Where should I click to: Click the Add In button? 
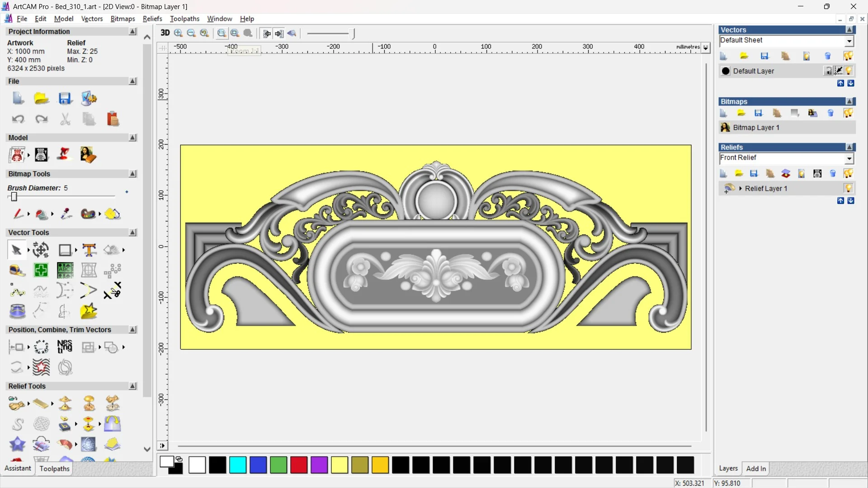point(756,469)
